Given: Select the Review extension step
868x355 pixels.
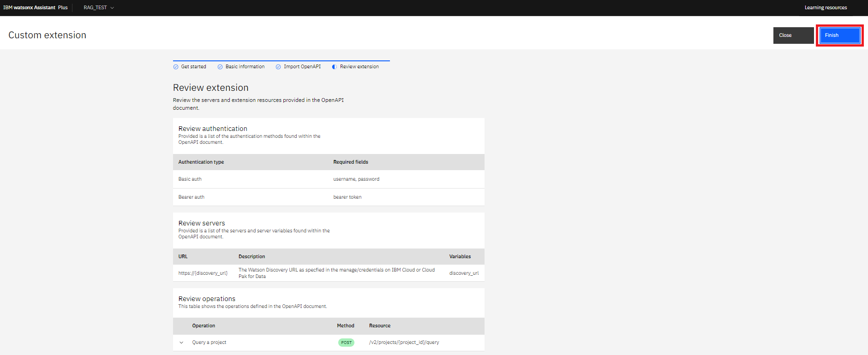Looking at the screenshot, I should [355, 67].
